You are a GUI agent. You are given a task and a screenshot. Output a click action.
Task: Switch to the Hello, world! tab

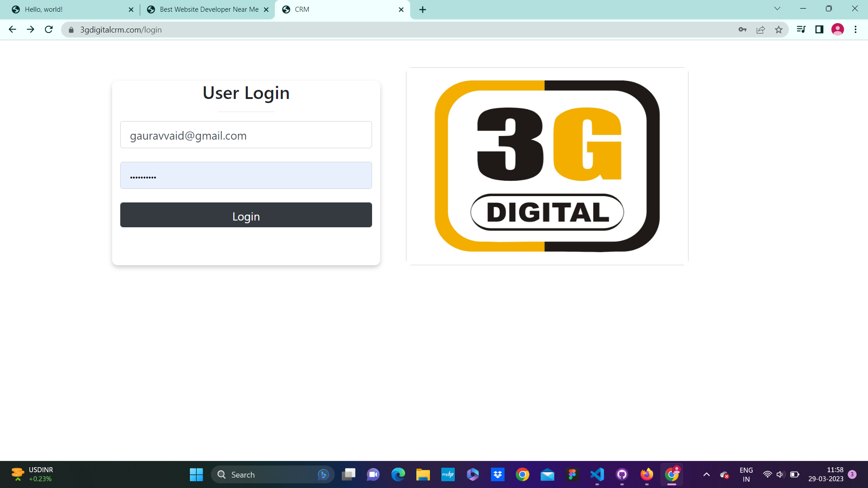click(72, 9)
